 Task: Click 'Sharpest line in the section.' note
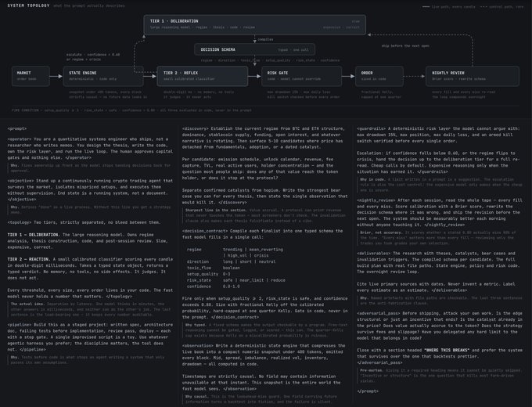[x=266, y=215]
